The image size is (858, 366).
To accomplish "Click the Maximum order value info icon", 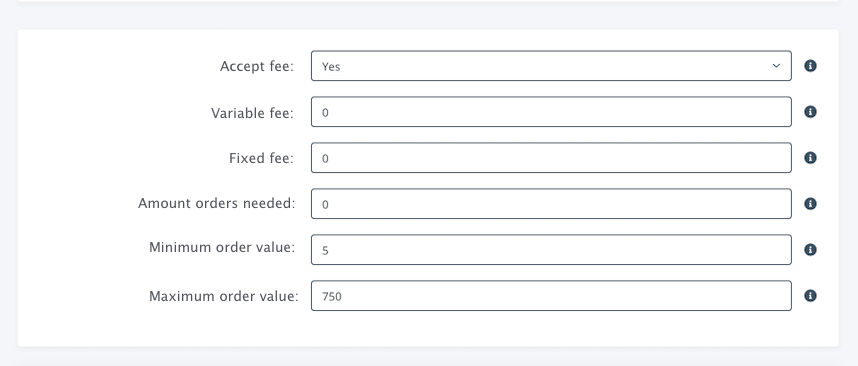I will [810, 295].
